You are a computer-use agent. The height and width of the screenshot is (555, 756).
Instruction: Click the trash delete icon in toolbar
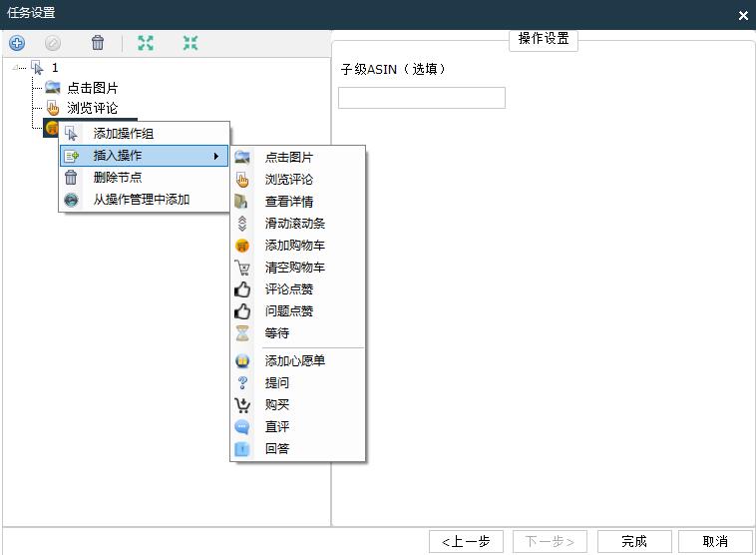(x=98, y=43)
